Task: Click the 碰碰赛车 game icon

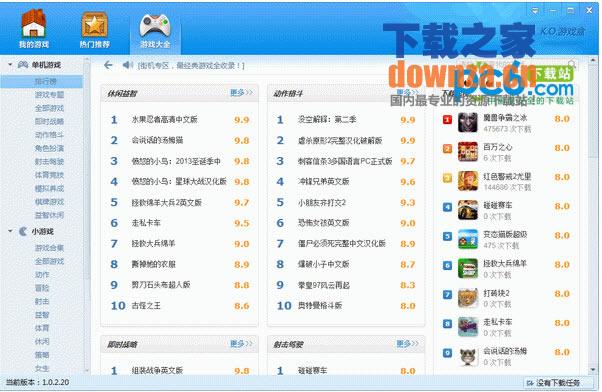Action: 468,210
